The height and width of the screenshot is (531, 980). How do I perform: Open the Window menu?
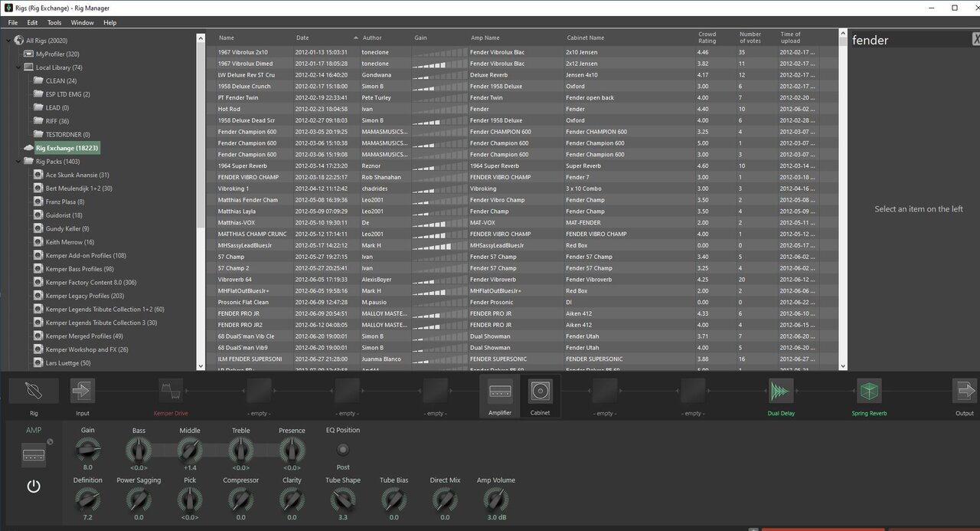click(x=83, y=23)
